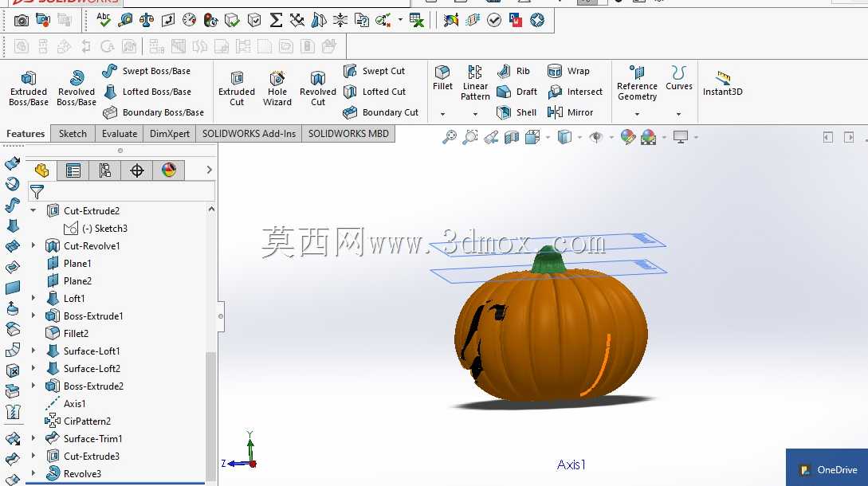This screenshot has height=486, width=868.
Task: Switch to Evaluate tab
Action: [x=119, y=133]
